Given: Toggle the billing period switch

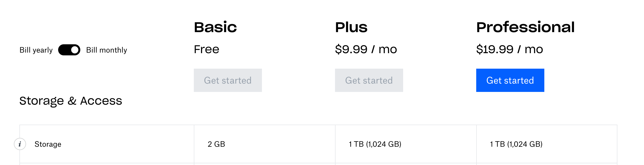Looking at the screenshot, I should 69,50.
